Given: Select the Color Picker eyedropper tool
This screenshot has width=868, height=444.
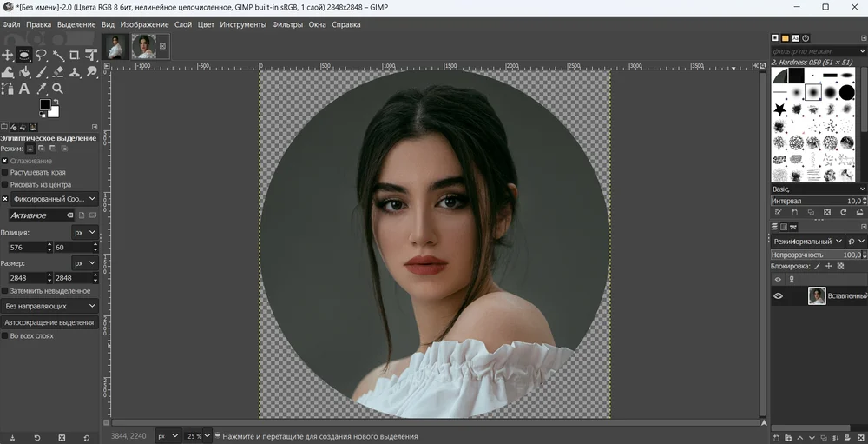Looking at the screenshot, I should (41, 88).
